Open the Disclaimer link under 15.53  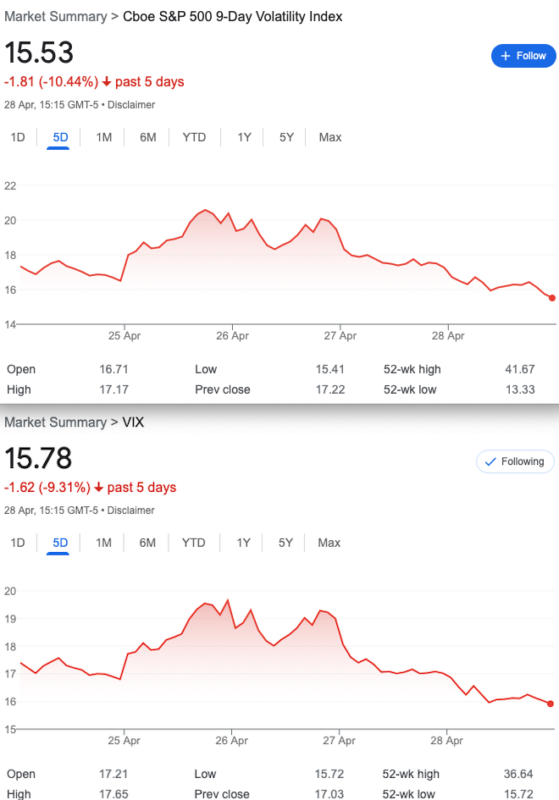coord(131,105)
